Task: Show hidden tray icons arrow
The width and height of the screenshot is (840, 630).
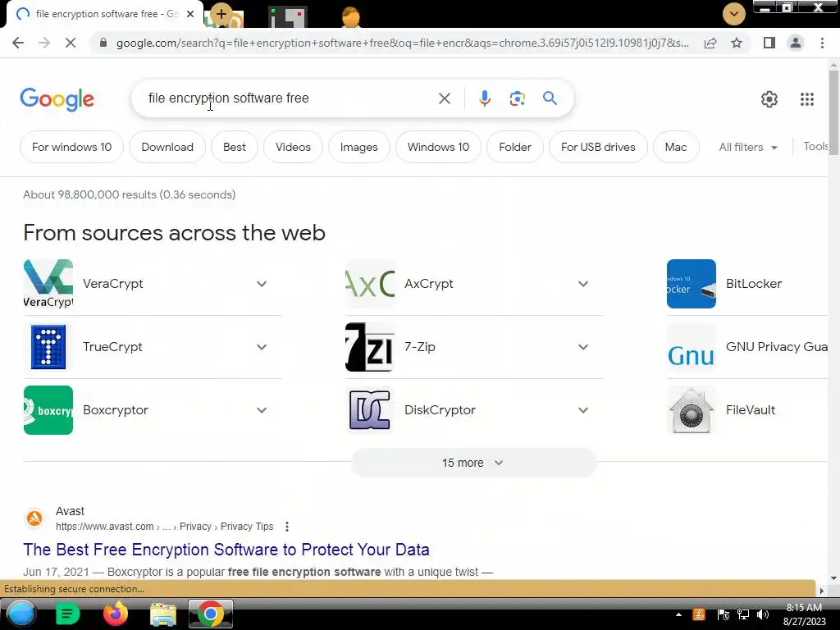Action: tap(678, 614)
